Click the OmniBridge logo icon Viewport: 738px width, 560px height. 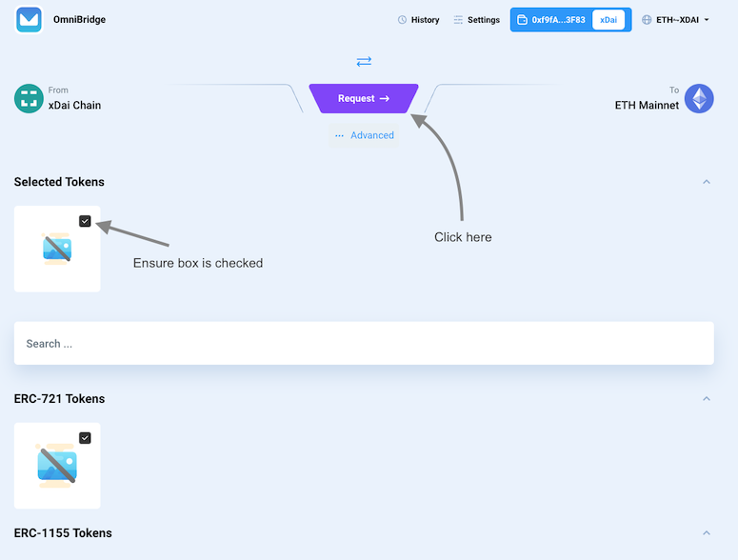(30, 19)
